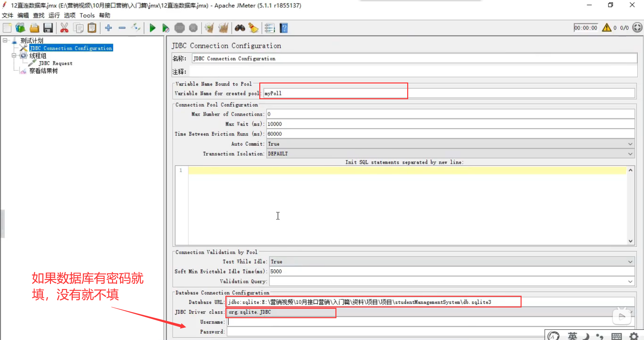Click the IME 英 language indicator
The image size is (644, 340).
[x=572, y=336]
